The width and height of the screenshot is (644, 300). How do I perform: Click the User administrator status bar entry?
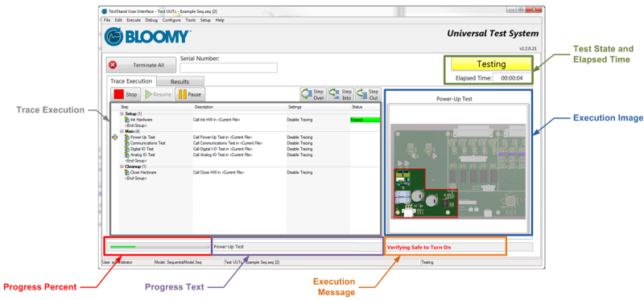click(x=117, y=262)
